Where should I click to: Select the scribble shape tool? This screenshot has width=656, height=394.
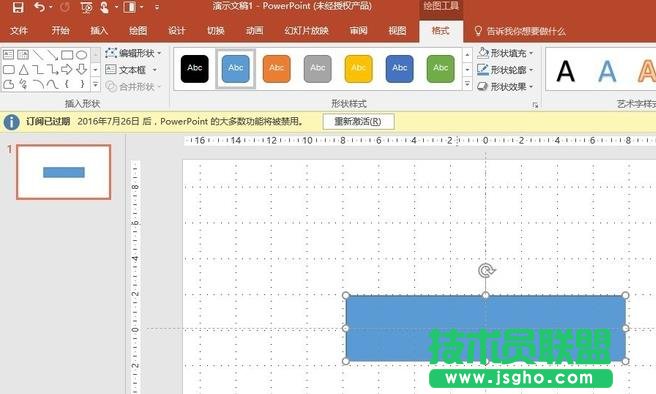[x=23, y=84]
